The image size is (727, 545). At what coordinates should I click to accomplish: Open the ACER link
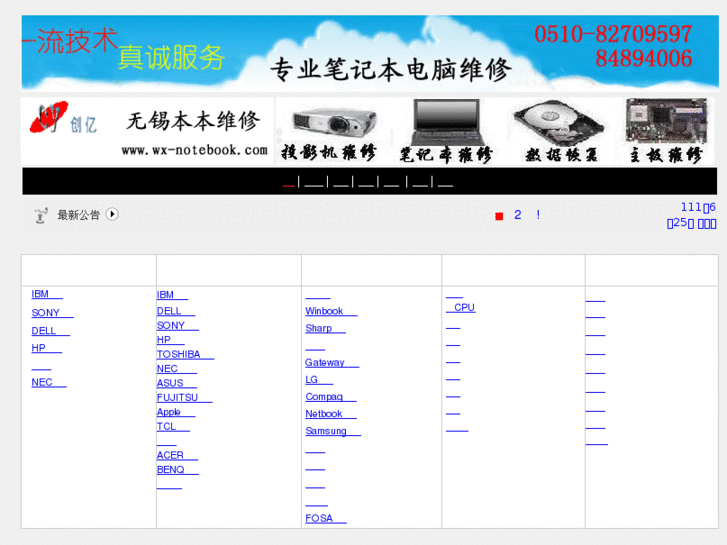click(x=177, y=455)
